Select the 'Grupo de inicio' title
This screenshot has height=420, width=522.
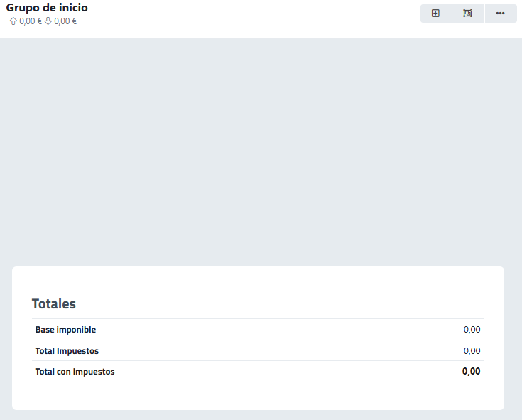(x=47, y=8)
